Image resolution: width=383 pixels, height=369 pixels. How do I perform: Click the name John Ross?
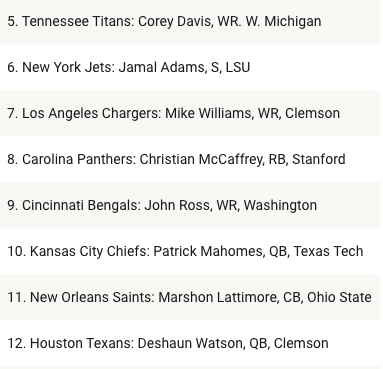[x=177, y=205]
